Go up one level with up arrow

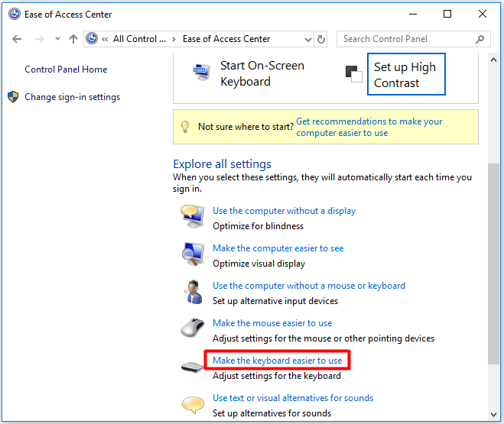(73, 39)
